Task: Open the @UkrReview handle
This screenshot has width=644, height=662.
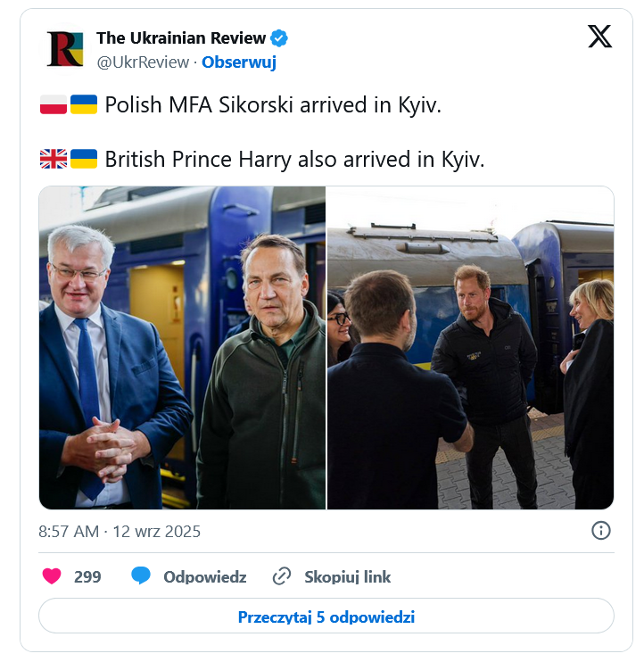Action: point(143,62)
